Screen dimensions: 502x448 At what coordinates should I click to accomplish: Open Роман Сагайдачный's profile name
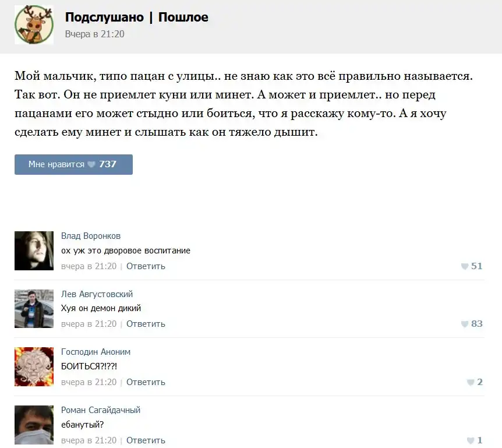point(101,410)
